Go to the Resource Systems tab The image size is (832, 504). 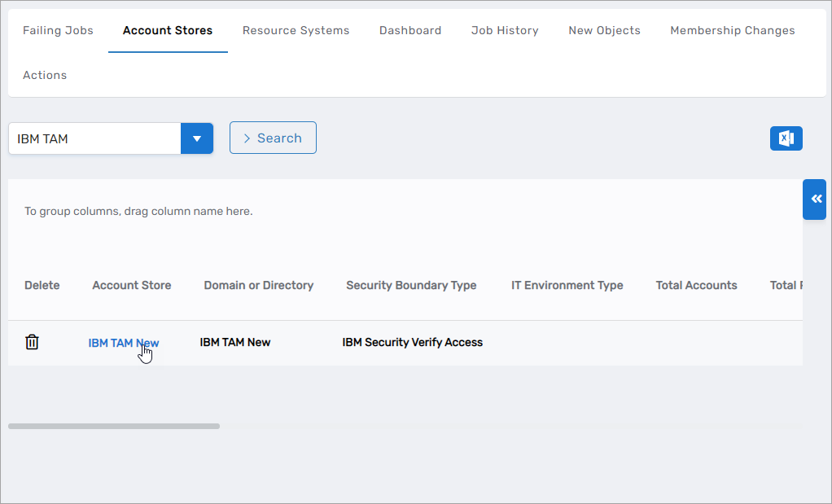click(x=296, y=30)
